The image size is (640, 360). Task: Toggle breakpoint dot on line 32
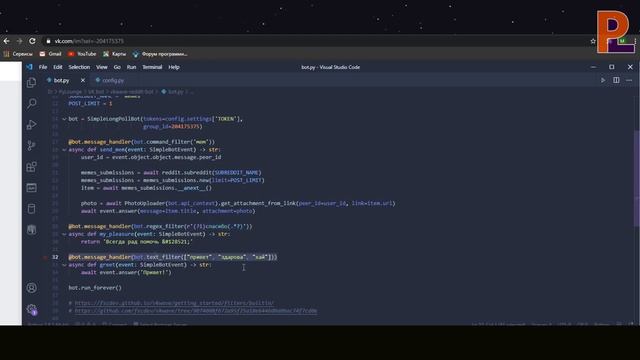(45, 257)
